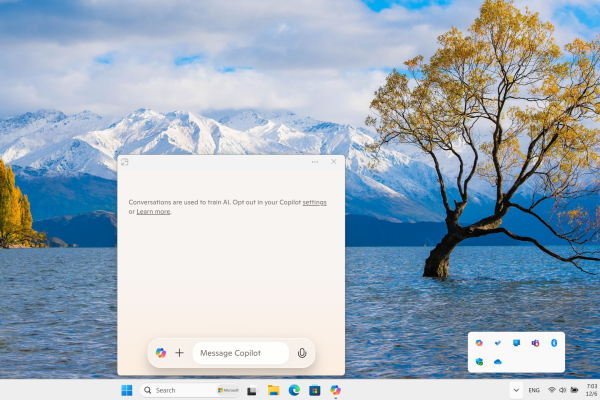Click the Copilot window top-left layout icon

(125, 161)
